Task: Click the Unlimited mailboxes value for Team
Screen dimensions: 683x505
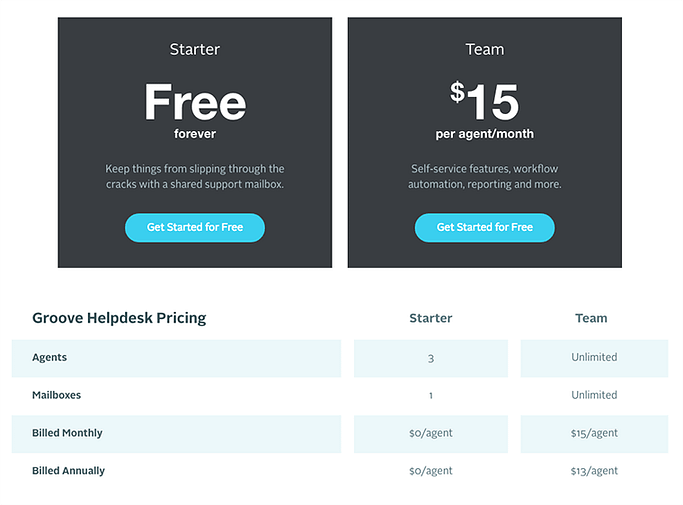Action: 594,395
